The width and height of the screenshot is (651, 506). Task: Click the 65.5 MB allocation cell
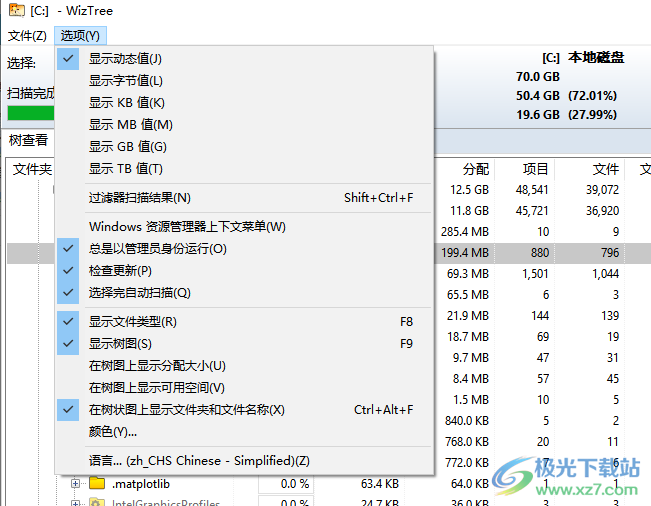(x=467, y=295)
